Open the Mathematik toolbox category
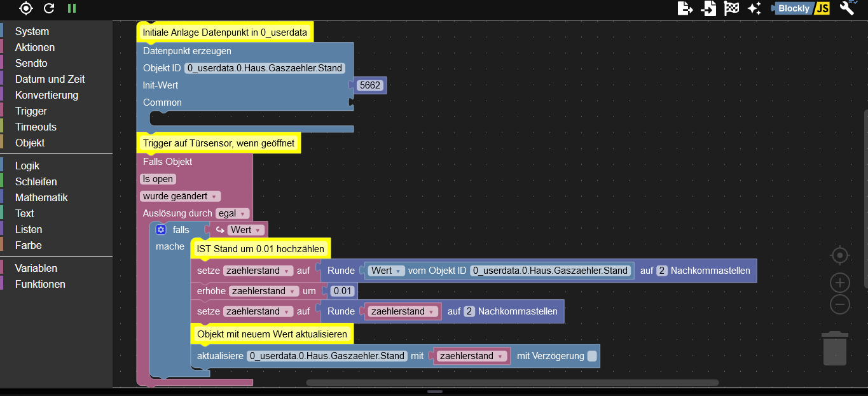Image resolution: width=868 pixels, height=396 pixels. (x=41, y=197)
